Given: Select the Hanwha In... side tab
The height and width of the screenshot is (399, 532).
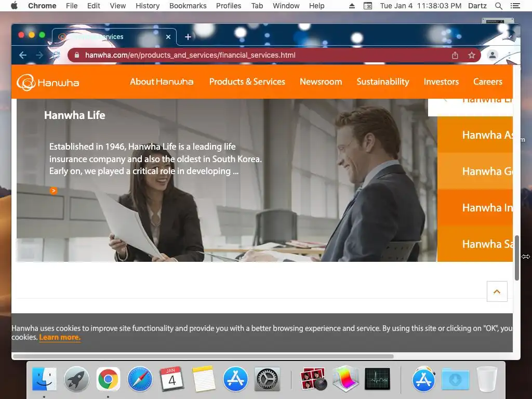Looking at the screenshot, I should point(475,207).
